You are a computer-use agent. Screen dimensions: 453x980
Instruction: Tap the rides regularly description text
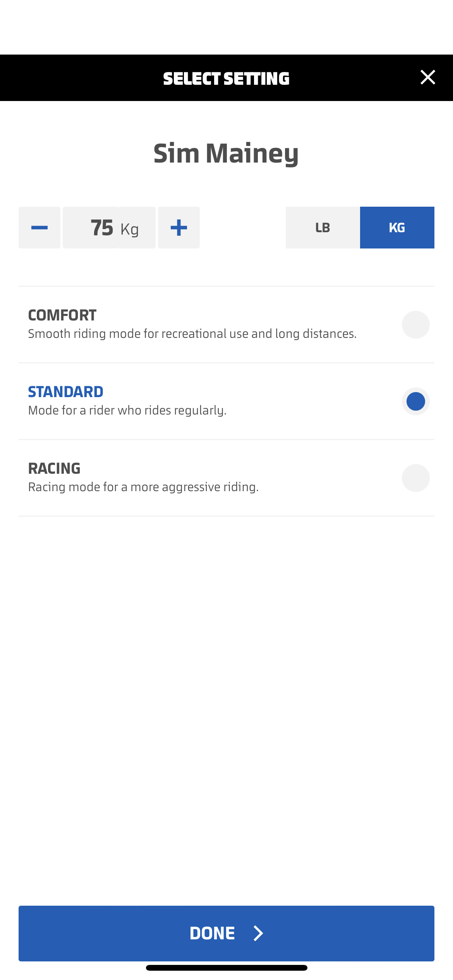pos(127,410)
